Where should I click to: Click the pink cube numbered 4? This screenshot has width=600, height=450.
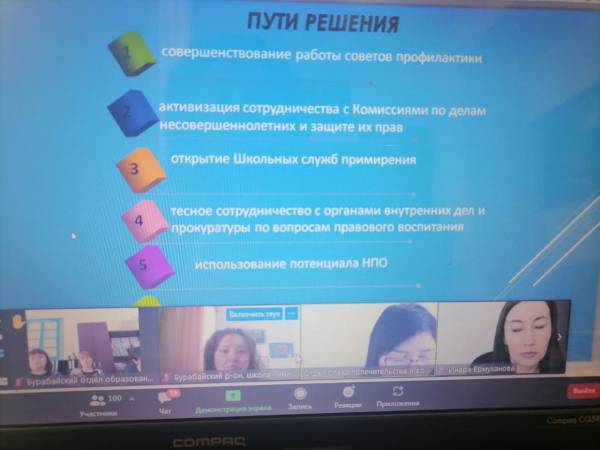pos(145,221)
